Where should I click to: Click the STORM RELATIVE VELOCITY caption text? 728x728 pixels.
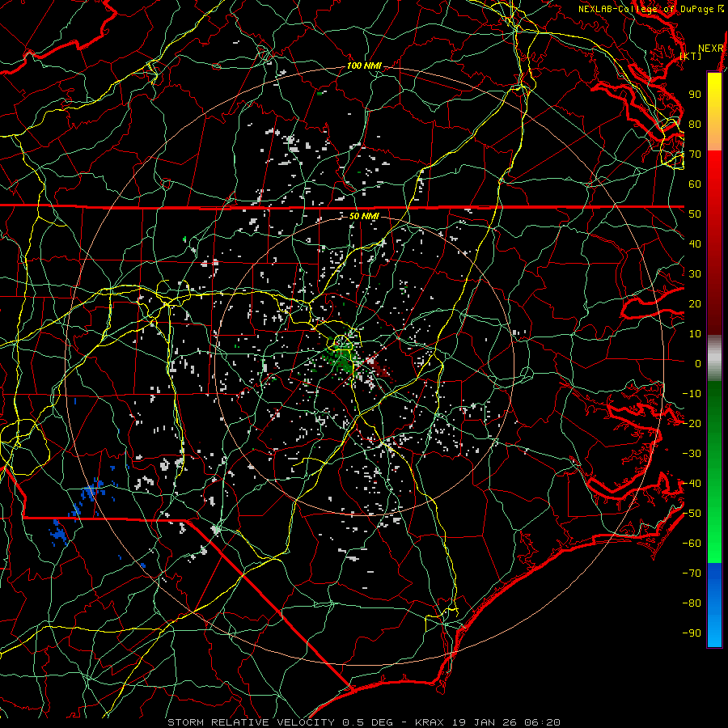click(x=251, y=722)
